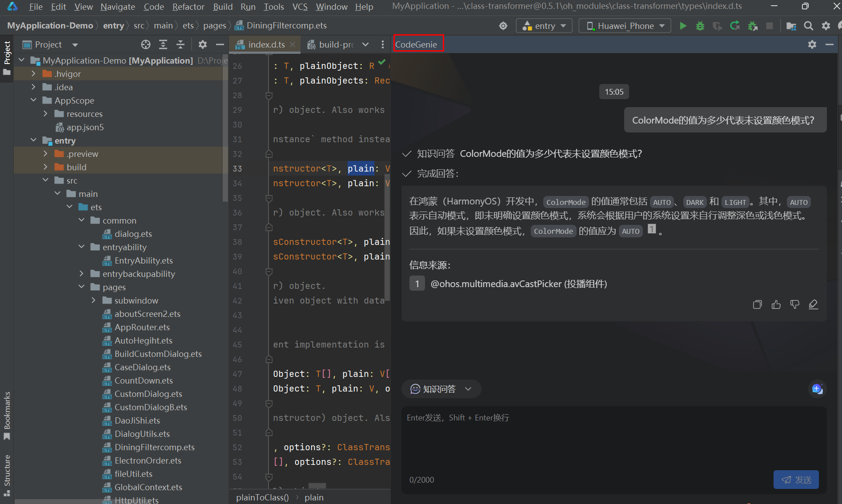The width and height of the screenshot is (842, 504).
Task: Like the CodeGenie answer with thumbs up
Action: (776, 304)
